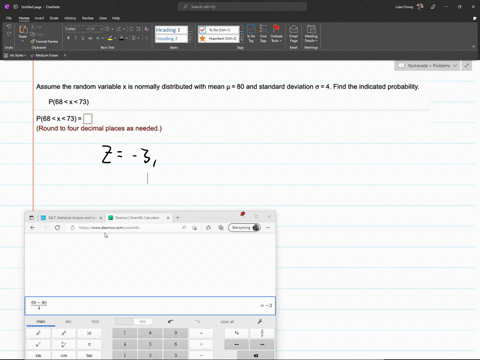Click the Desmos backspace key
The width and height of the screenshot is (480, 360).
[x=256, y=355]
